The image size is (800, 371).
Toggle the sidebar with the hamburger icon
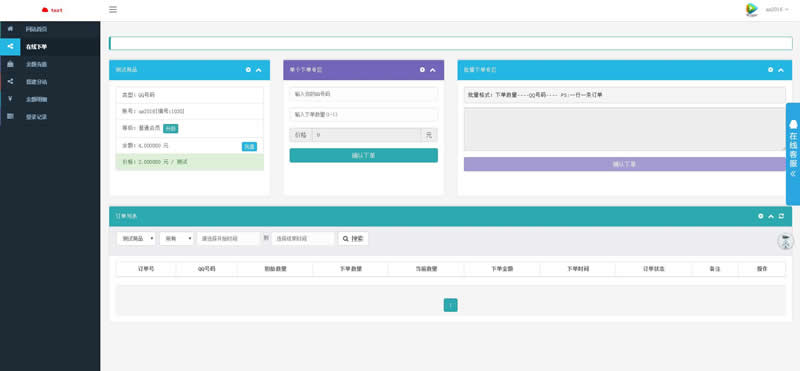pos(113,9)
